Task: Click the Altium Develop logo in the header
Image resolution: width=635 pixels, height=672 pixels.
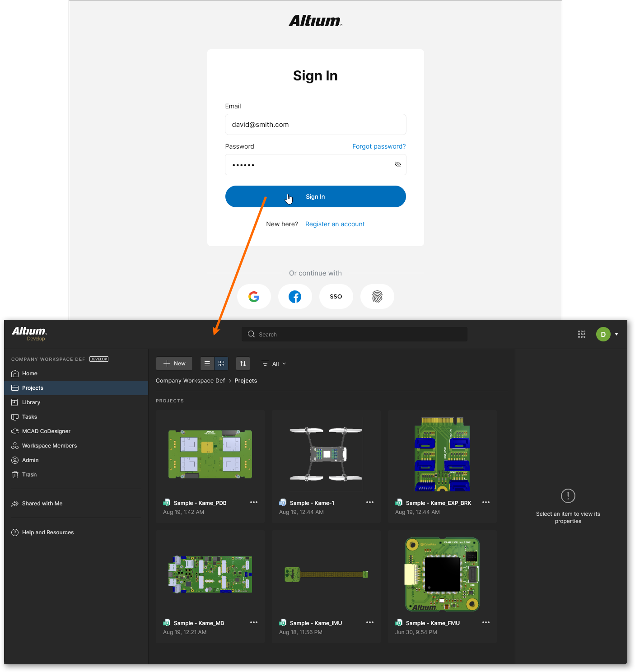Action: pyautogui.click(x=29, y=333)
